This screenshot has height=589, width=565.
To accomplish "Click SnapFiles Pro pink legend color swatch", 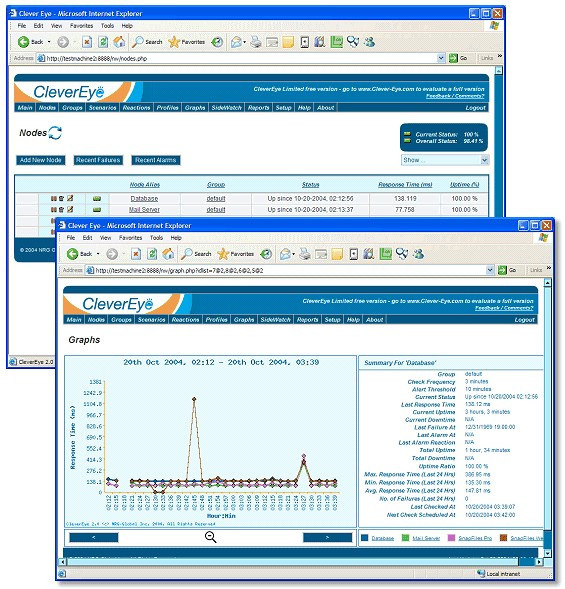I will (x=451, y=538).
